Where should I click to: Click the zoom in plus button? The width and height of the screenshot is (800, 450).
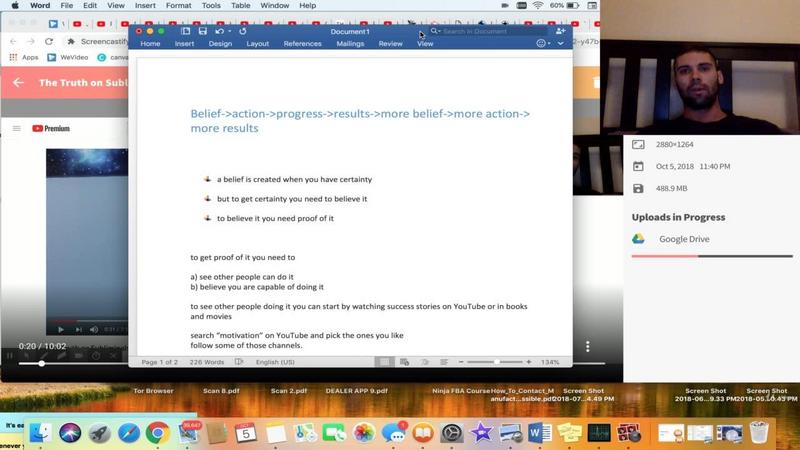coord(529,362)
